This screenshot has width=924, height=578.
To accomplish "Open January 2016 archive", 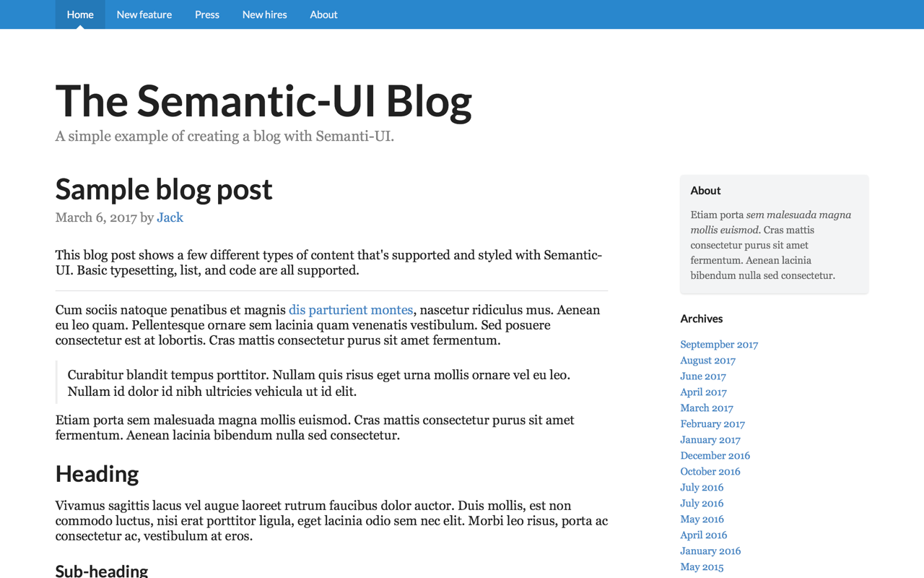I will (x=710, y=551).
